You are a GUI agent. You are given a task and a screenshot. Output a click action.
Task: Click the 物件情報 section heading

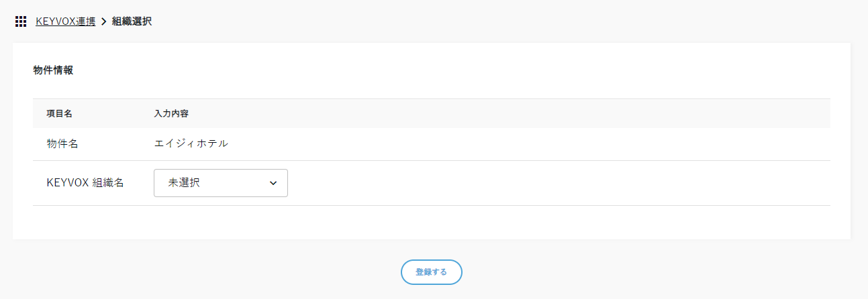tap(53, 70)
